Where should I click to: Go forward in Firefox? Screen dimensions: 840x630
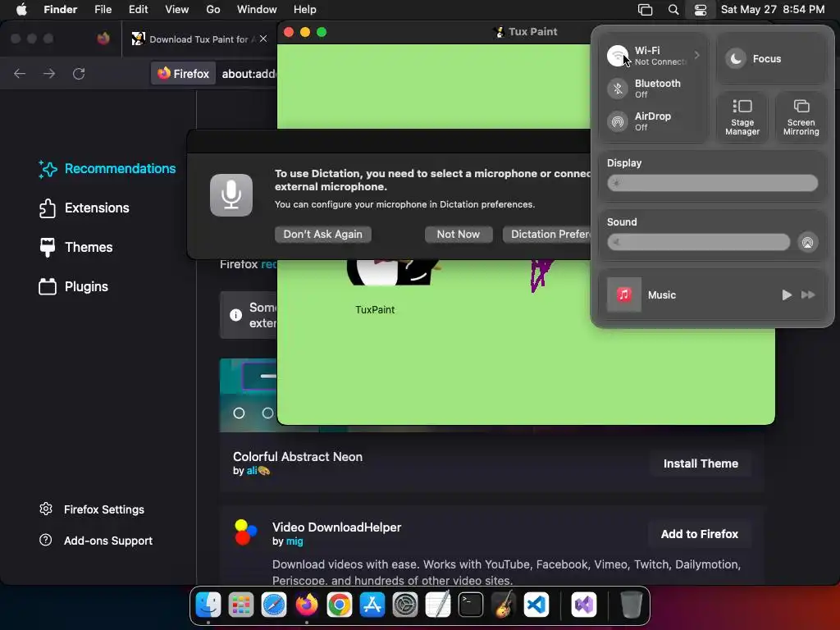point(49,73)
